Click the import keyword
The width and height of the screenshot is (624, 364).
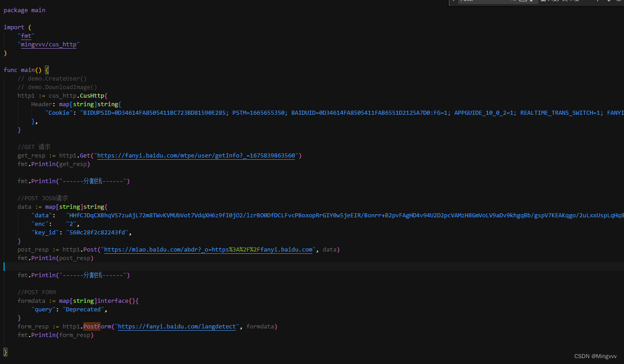(x=14, y=27)
